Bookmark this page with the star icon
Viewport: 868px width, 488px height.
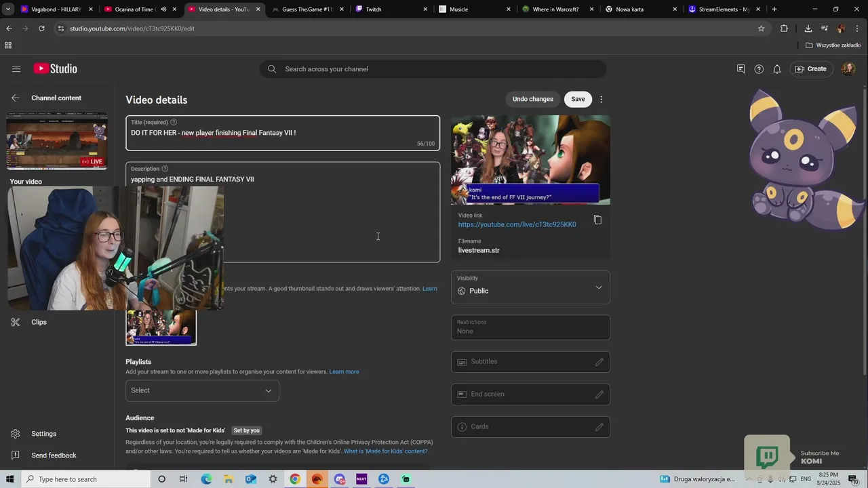[761, 28]
